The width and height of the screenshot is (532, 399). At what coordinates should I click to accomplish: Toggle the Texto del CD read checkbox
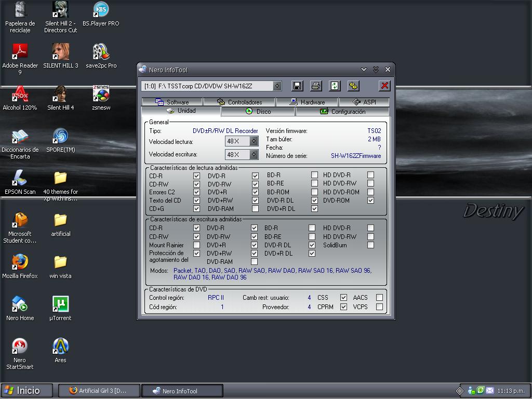pyautogui.click(x=196, y=200)
